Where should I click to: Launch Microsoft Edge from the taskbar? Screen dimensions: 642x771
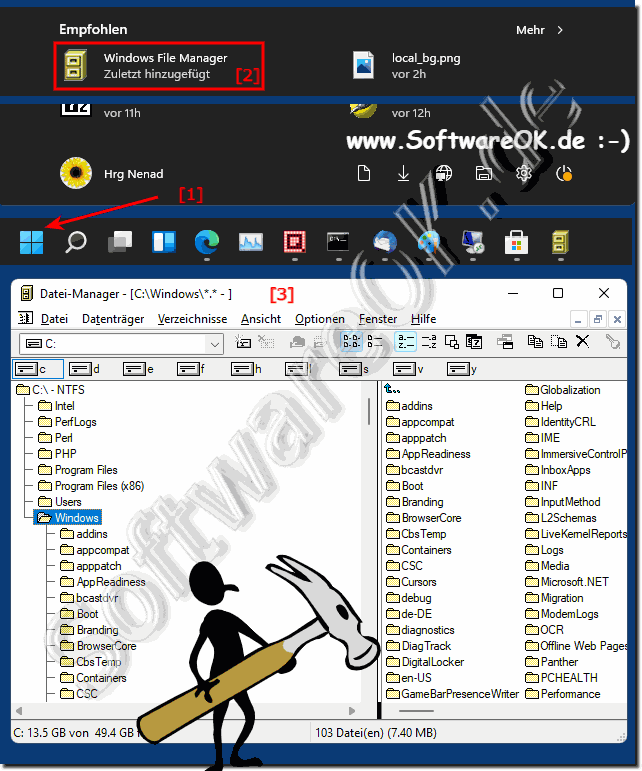pos(207,242)
